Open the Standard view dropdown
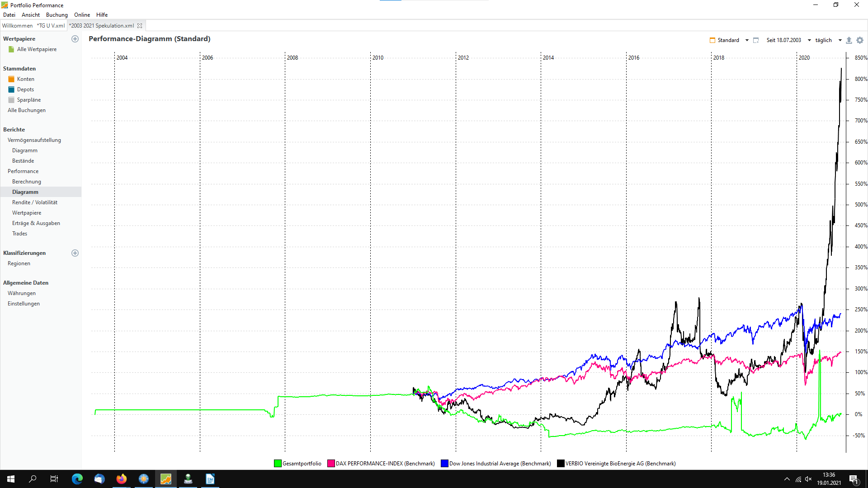This screenshot has width=868, height=488. tap(747, 40)
